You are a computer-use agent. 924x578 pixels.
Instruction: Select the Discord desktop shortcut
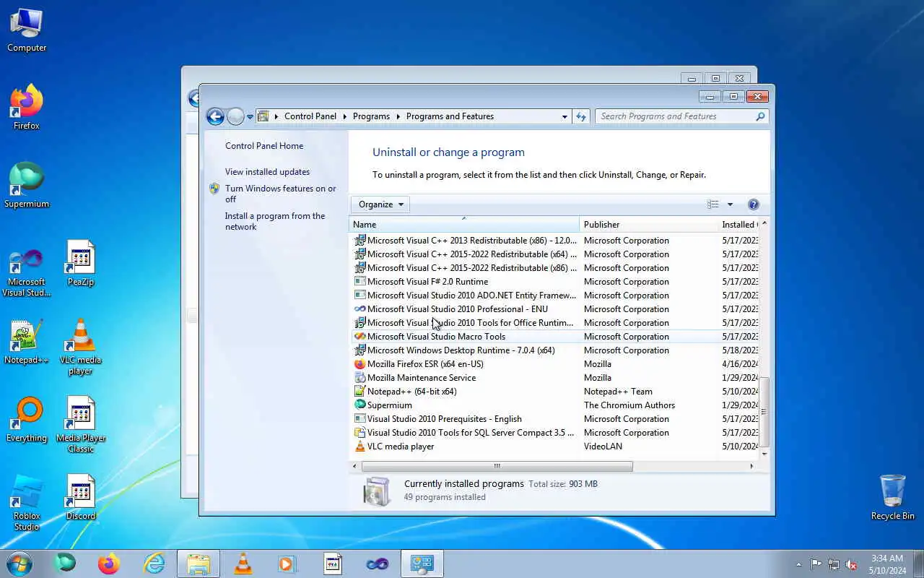(81, 498)
